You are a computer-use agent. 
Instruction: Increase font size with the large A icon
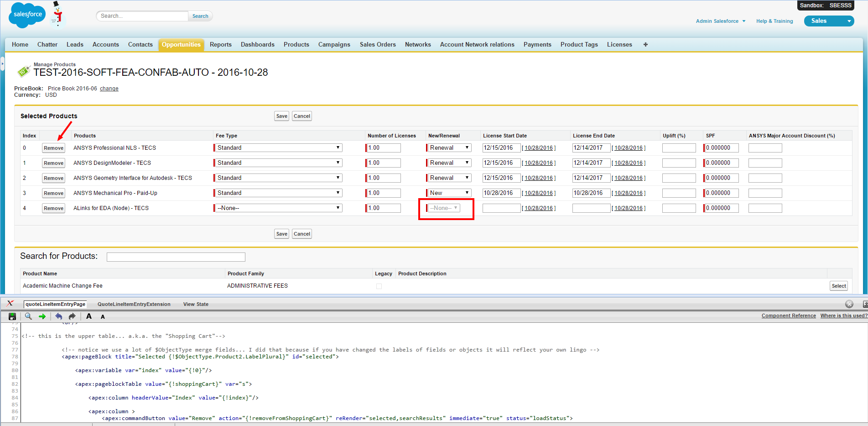click(x=89, y=316)
